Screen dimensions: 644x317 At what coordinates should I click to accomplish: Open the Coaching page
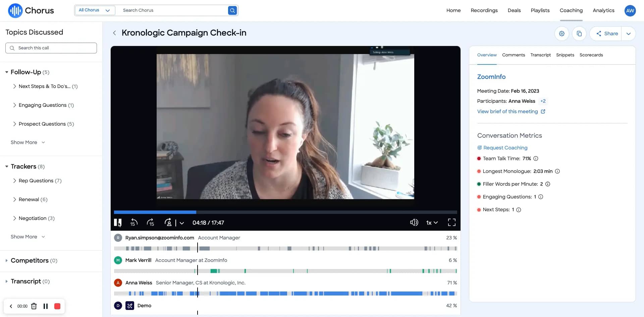coord(571,10)
